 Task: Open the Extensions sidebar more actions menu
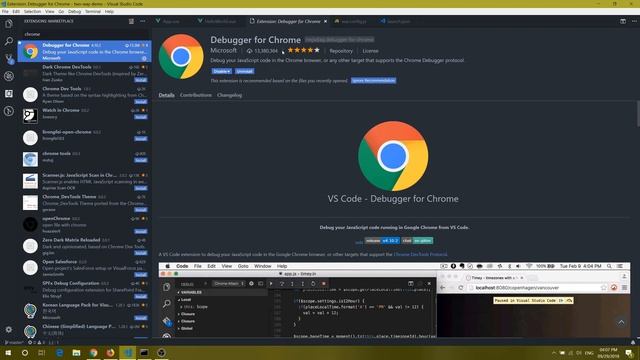(x=142, y=21)
